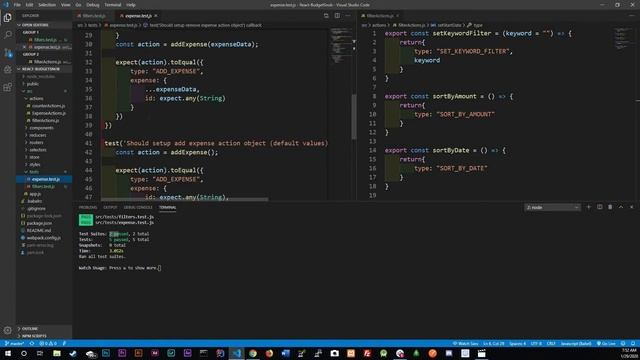The width and height of the screenshot is (640, 360).
Task: Open the Selection menu
Action: point(47,5)
